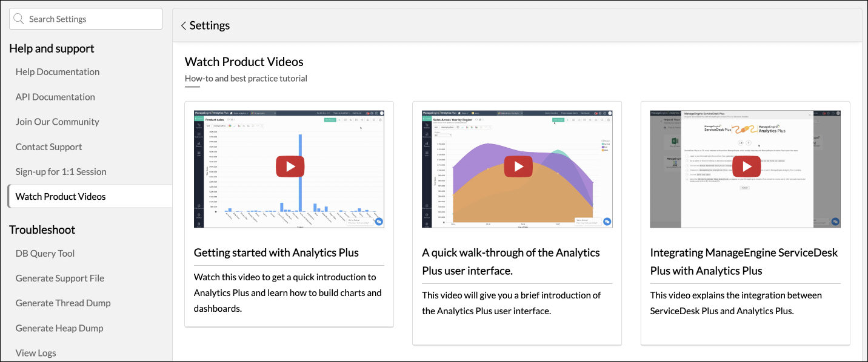Open Help Documentation from sidebar
Image resolution: width=868 pixels, height=362 pixels.
pyautogui.click(x=58, y=71)
